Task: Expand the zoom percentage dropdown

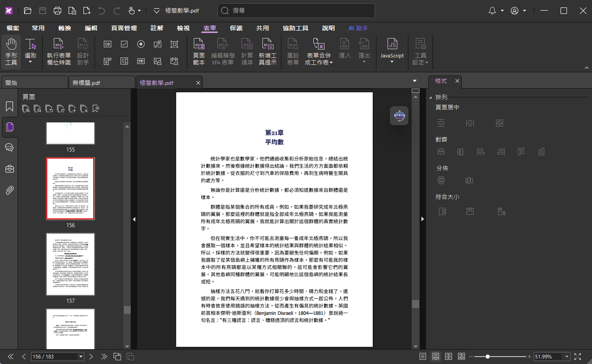Action: pyautogui.click(x=567, y=357)
